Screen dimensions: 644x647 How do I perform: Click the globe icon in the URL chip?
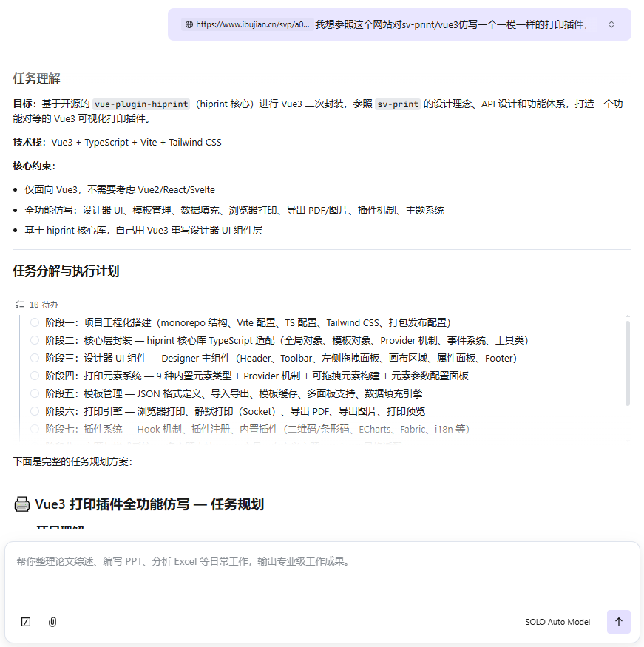click(x=189, y=24)
